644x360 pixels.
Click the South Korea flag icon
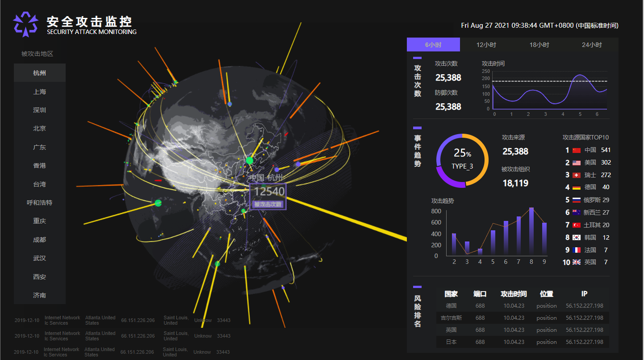(x=577, y=237)
